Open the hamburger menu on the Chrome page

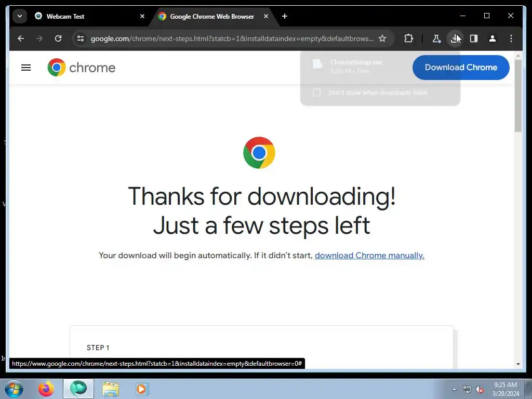pos(26,68)
